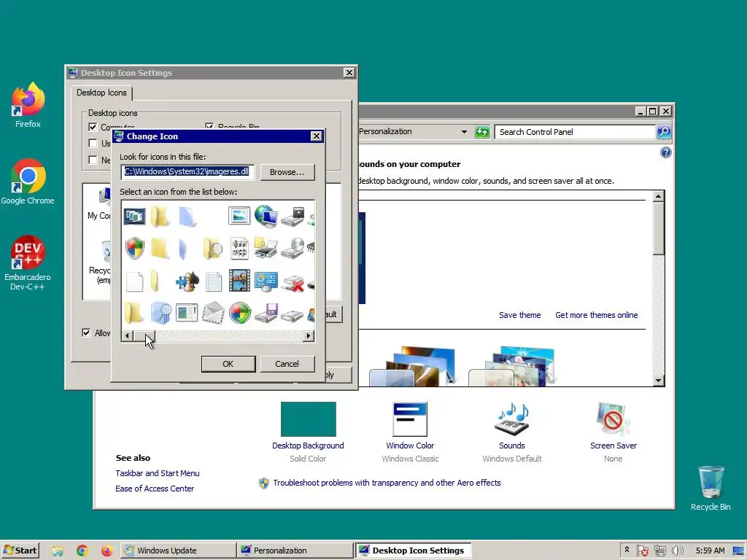The image size is (747, 560).
Task: Toggle the 'Allow' themes checkbox
Action: (x=86, y=332)
